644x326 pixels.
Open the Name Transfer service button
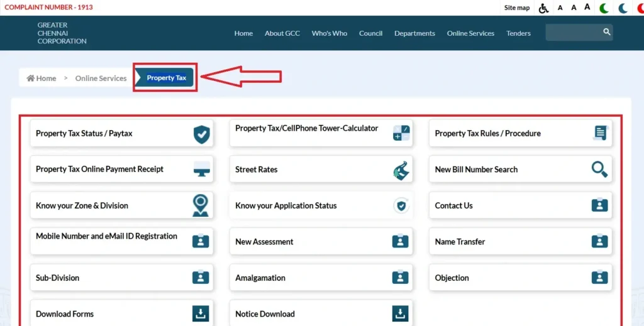pyautogui.click(x=520, y=242)
